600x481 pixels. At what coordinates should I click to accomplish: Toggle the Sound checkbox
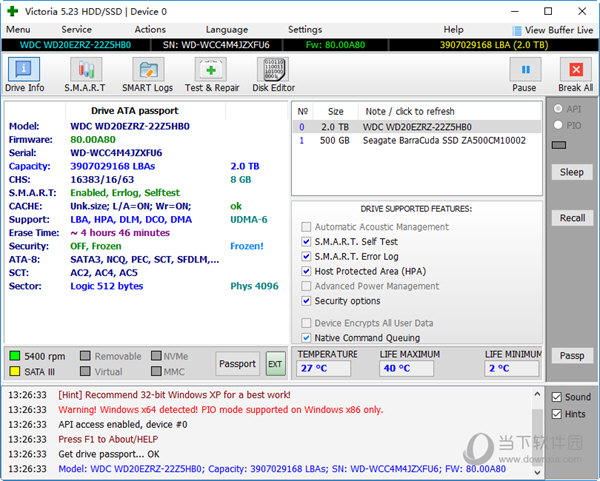click(x=557, y=397)
